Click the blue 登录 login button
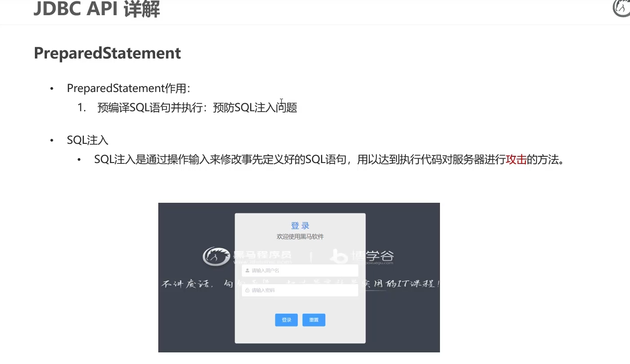Screen dimensions: 630x364 tap(286, 320)
